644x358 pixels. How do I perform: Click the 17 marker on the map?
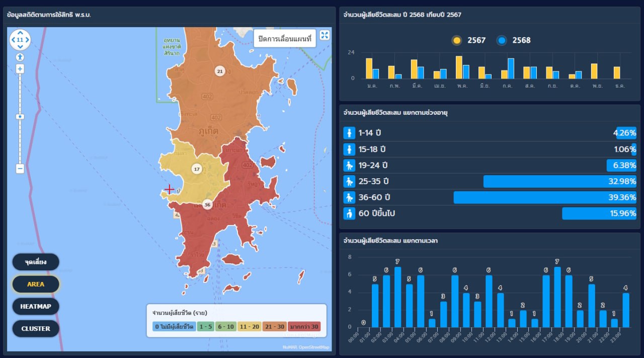197,169
